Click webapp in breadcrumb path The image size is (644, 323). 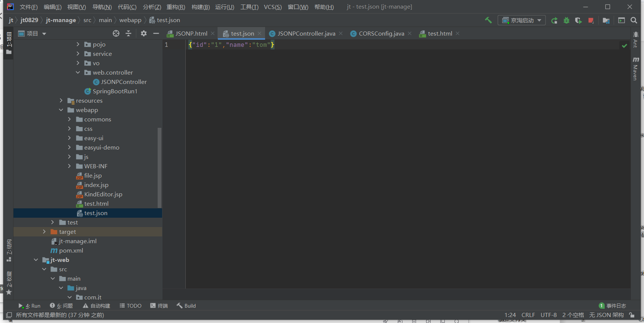[x=130, y=20]
